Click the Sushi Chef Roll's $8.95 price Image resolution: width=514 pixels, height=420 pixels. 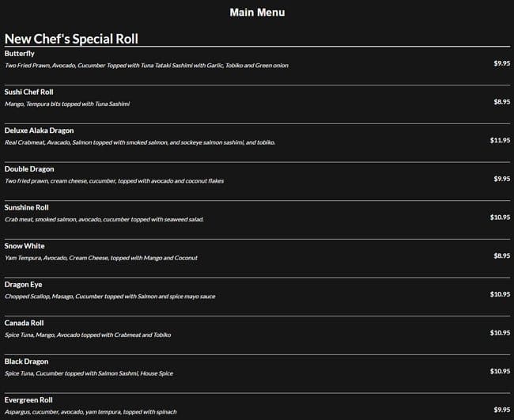point(501,101)
